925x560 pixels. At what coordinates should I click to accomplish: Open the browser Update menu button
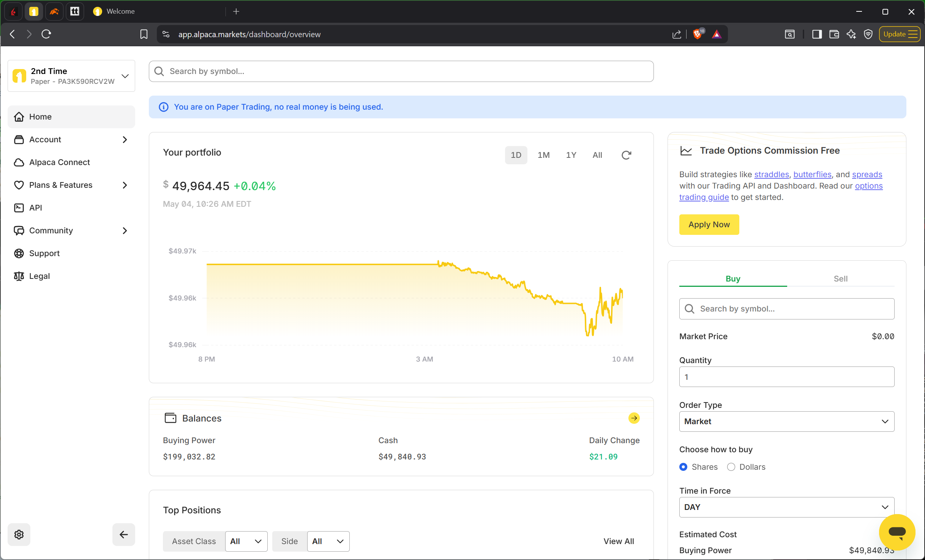pyautogui.click(x=899, y=34)
